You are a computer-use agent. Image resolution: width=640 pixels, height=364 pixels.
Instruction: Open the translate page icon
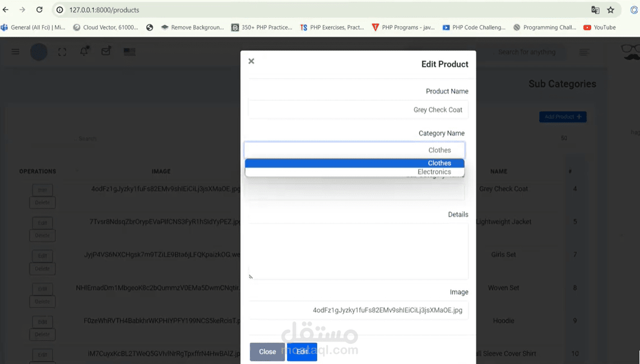coord(595,10)
